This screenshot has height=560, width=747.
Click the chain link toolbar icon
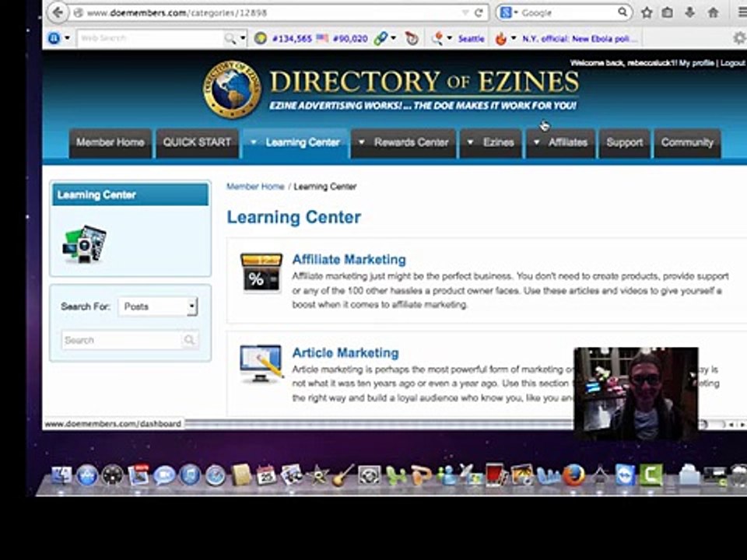tap(381, 38)
